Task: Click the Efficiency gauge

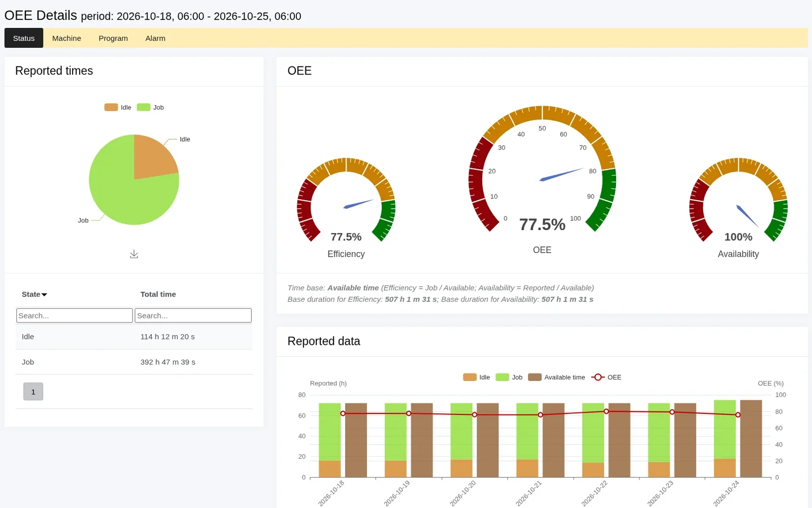Action: [x=346, y=201]
